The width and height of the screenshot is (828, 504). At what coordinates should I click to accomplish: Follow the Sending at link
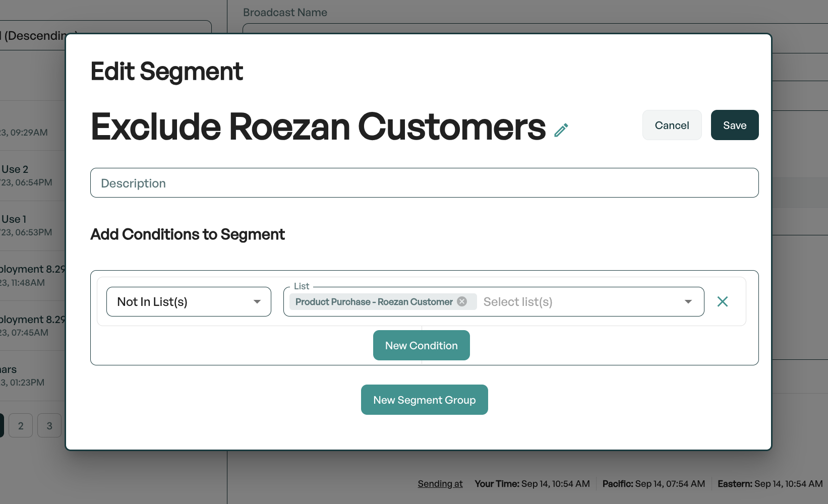click(440, 484)
